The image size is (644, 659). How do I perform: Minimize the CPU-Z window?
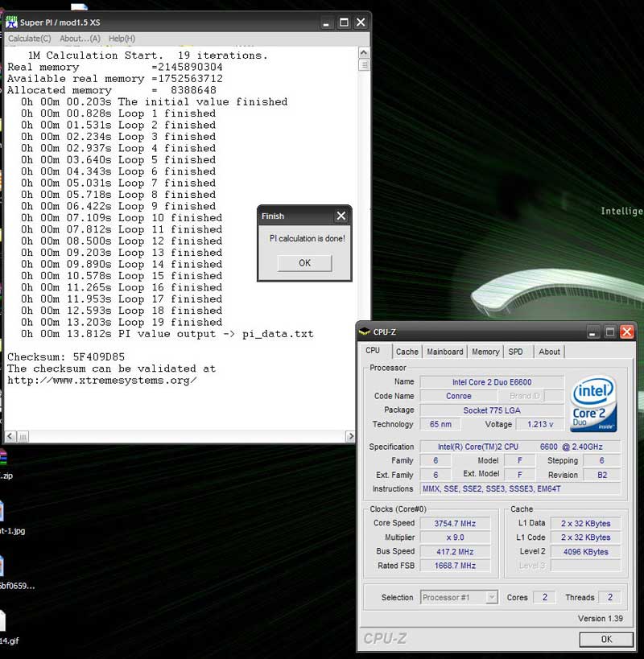click(593, 332)
